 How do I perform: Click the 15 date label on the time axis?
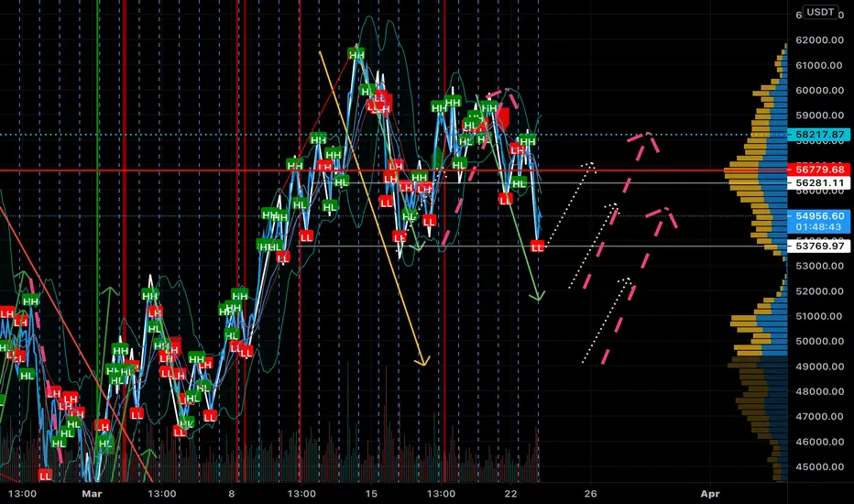[x=371, y=494]
